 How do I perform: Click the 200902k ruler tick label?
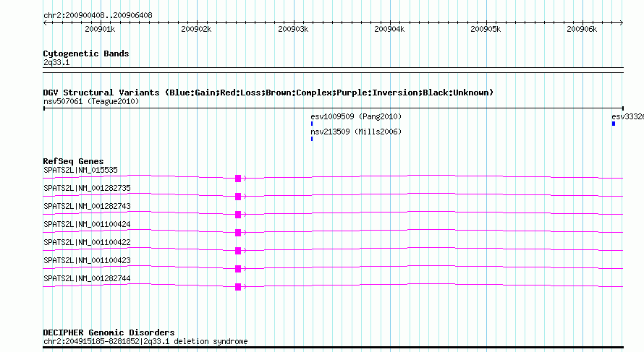pyautogui.click(x=196, y=29)
